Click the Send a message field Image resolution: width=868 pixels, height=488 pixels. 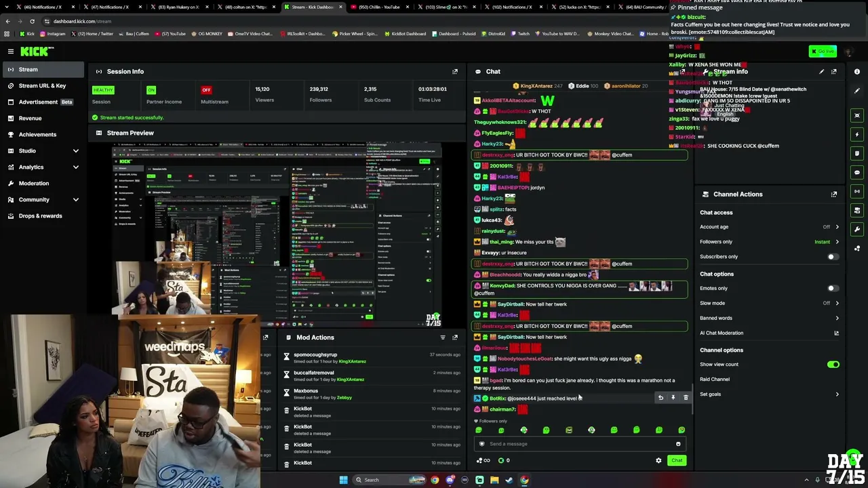point(580,444)
